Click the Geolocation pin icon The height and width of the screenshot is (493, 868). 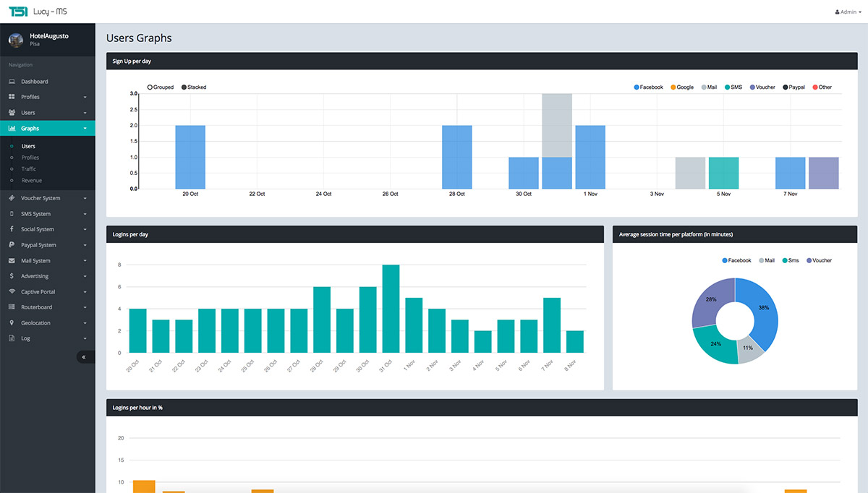tap(12, 323)
